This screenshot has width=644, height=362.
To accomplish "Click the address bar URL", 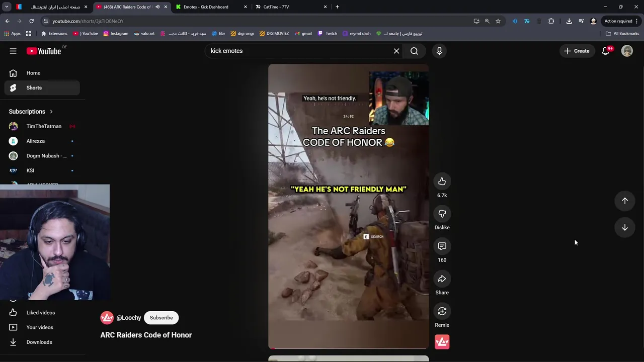I will point(88,21).
